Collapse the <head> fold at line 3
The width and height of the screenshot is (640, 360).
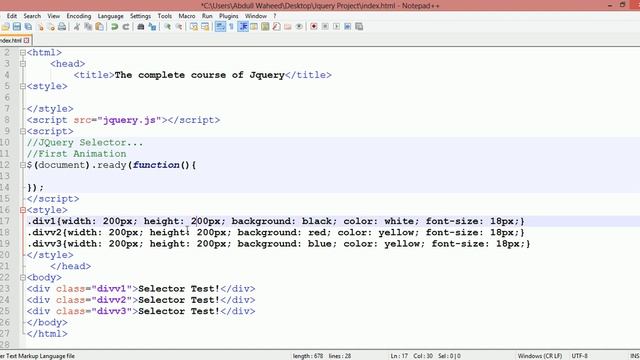tap(23, 64)
